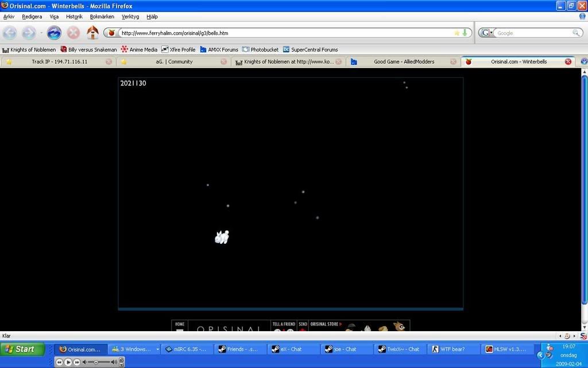The height and width of the screenshot is (368, 588).
Task: Expand the back/forward history dropdown arrow
Action: (41, 33)
